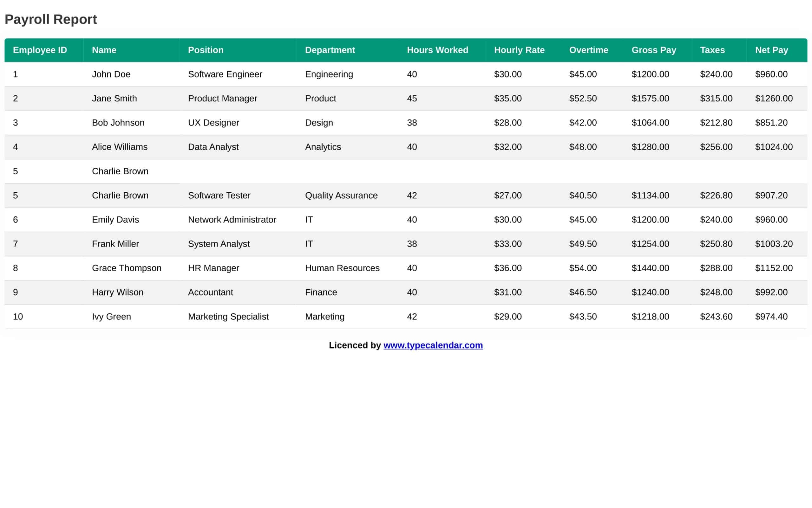The image size is (812, 508).
Task: Select the $1575.00 gross pay cell
Action: 650,99
